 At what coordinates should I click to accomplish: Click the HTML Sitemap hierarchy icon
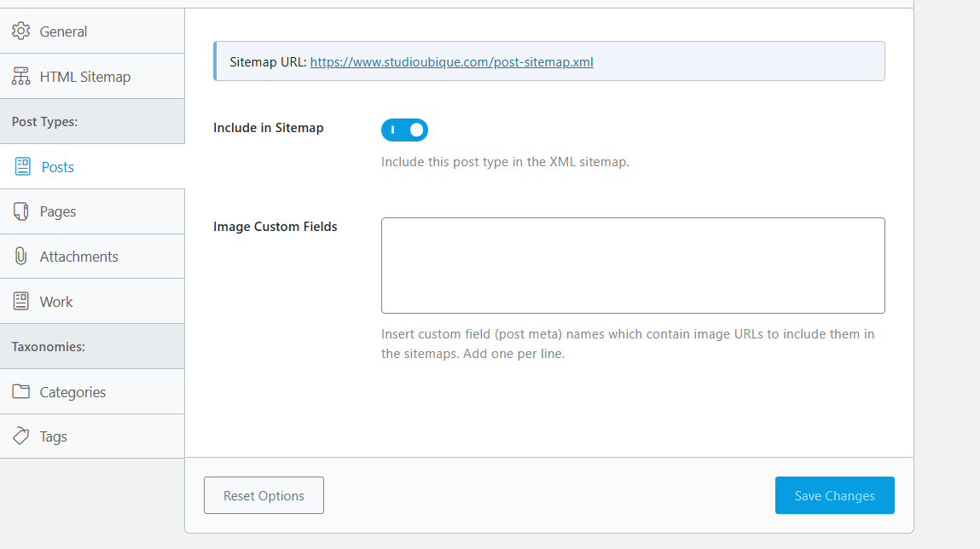[x=20, y=77]
